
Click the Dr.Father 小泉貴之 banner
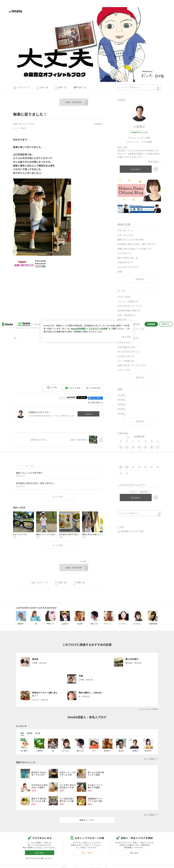coord(139,209)
